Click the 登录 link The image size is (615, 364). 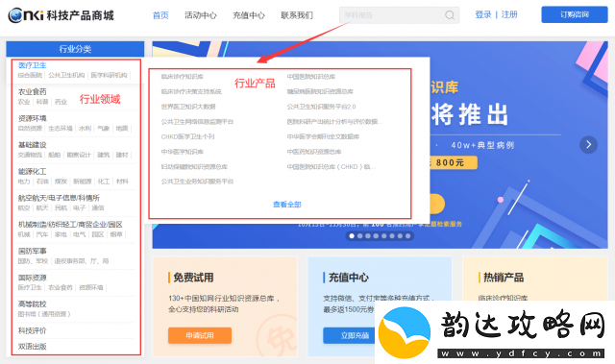483,14
